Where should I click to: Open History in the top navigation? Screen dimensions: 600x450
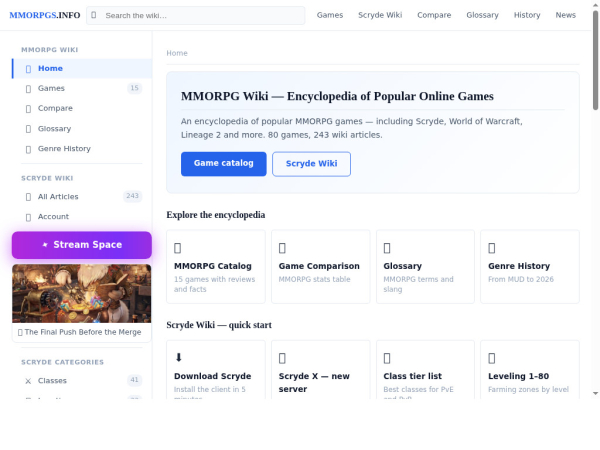point(527,15)
